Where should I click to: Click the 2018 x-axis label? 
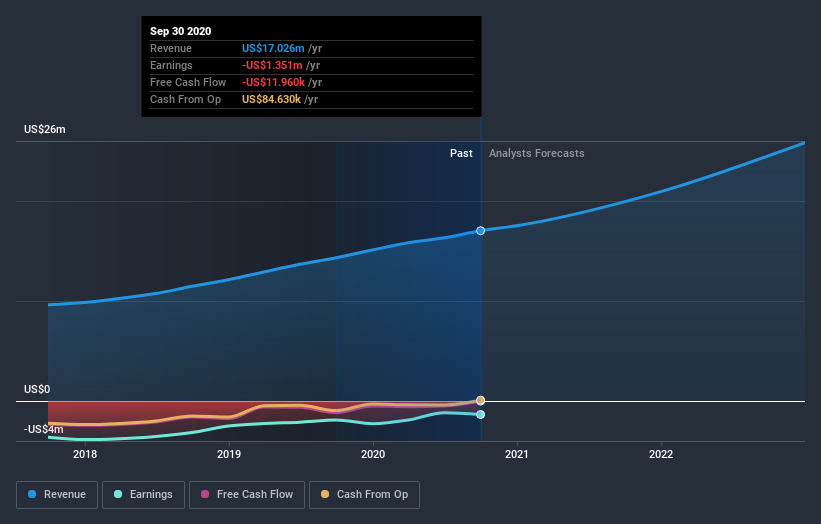click(85, 454)
